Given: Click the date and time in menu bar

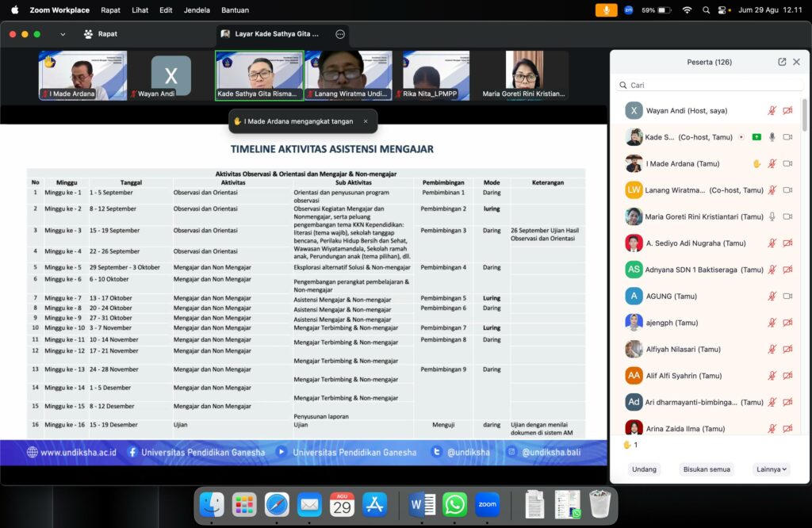Looking at the screenshot, I should (x=770, y=10).
